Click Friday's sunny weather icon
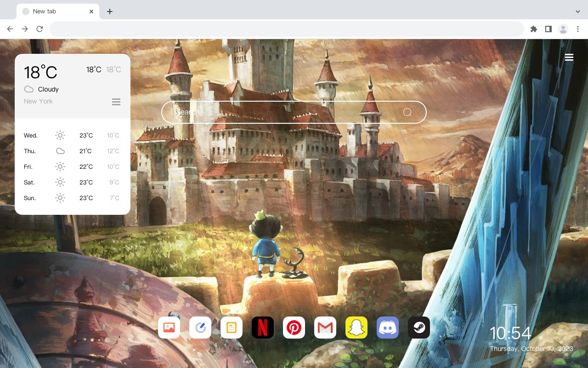Screen dimensions: 588x368 pos(60,167)
